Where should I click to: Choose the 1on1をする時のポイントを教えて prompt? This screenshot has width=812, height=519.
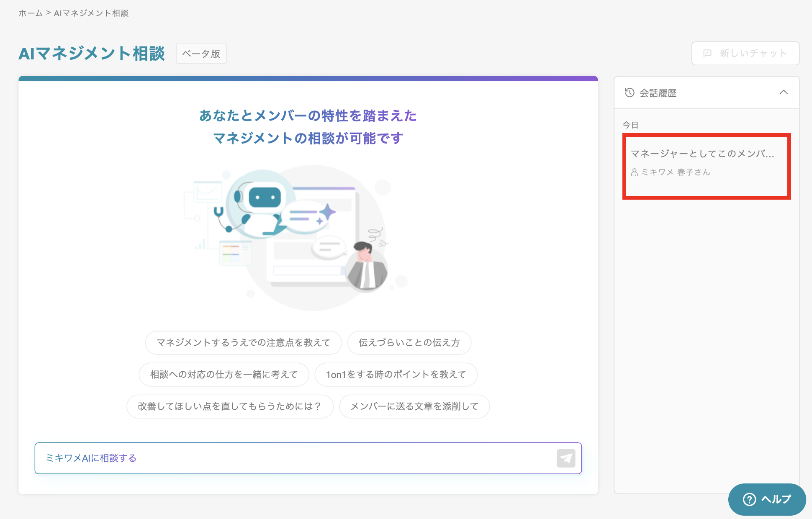tap(396, 375)
